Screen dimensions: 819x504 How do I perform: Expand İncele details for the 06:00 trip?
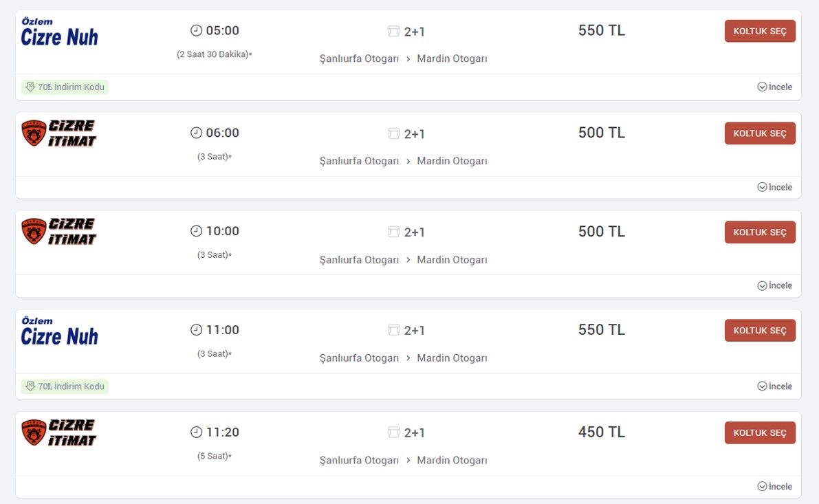coord(774,187)
